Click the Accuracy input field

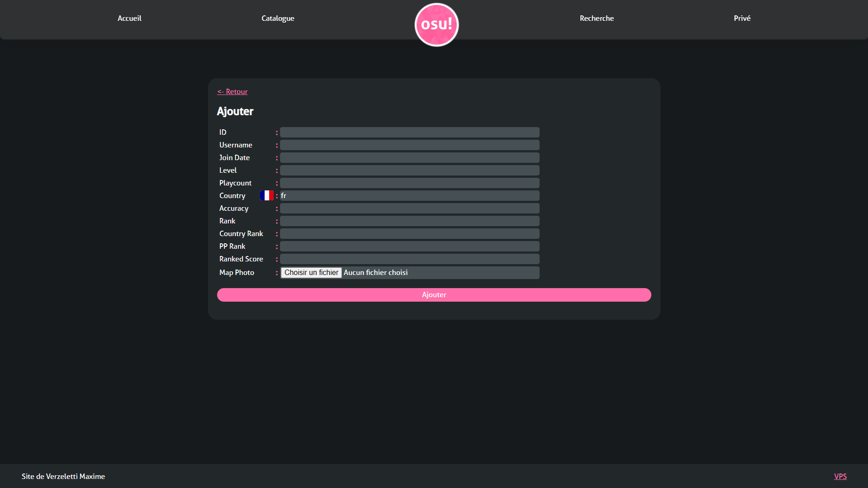tap(409, 208)
